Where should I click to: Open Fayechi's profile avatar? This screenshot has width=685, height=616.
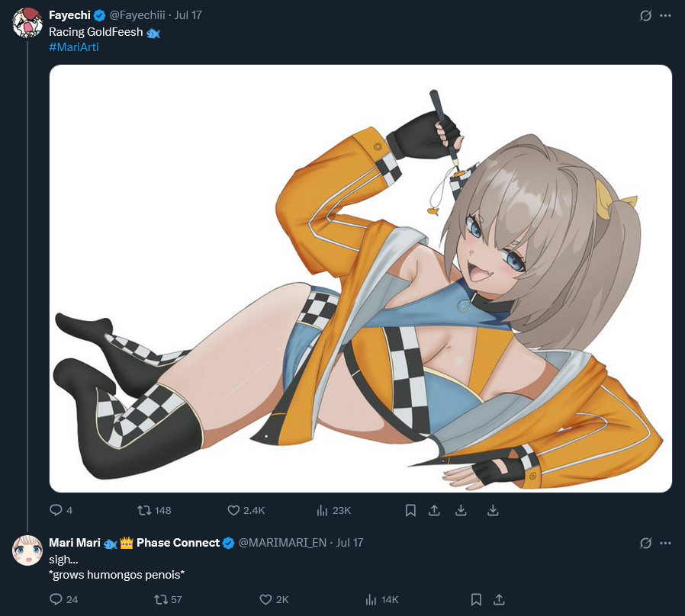27,23
